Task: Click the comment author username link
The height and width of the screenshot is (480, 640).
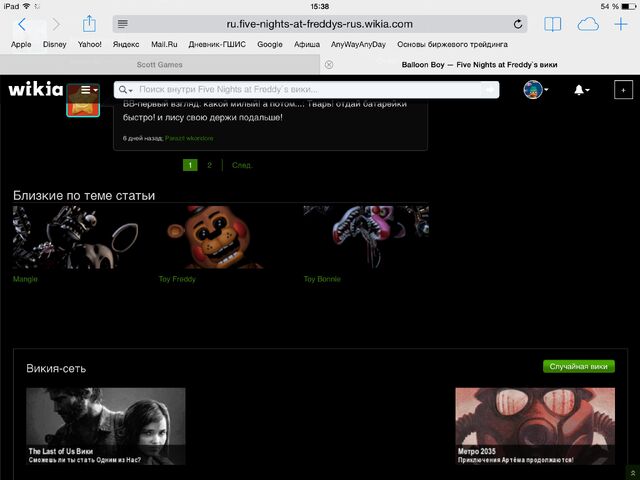Action: click(x=189, y=138)
